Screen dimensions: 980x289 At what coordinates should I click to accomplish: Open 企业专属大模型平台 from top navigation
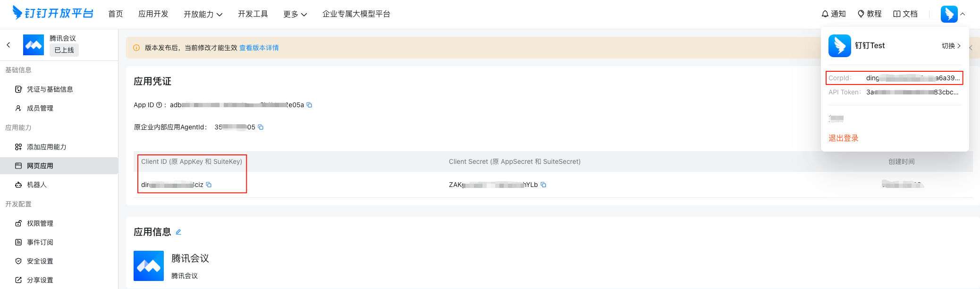(x=356, y=14)
